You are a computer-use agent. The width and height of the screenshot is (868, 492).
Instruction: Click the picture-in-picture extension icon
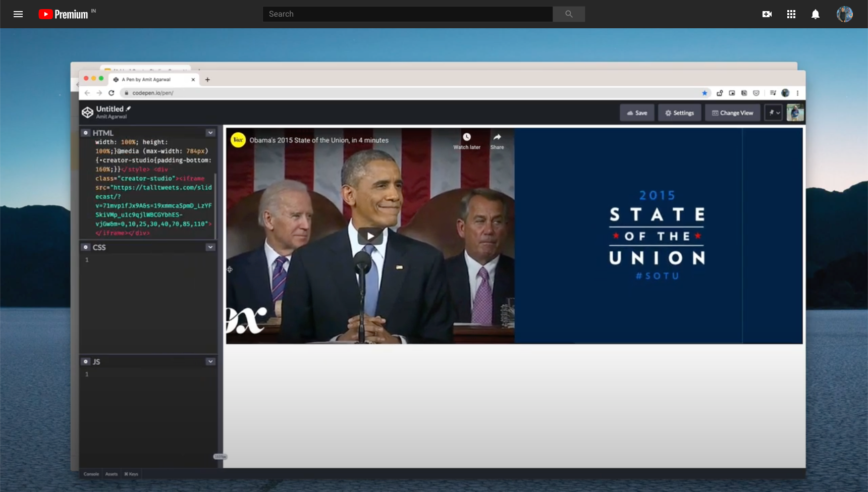pyautogui.click(x=732, y=93)
